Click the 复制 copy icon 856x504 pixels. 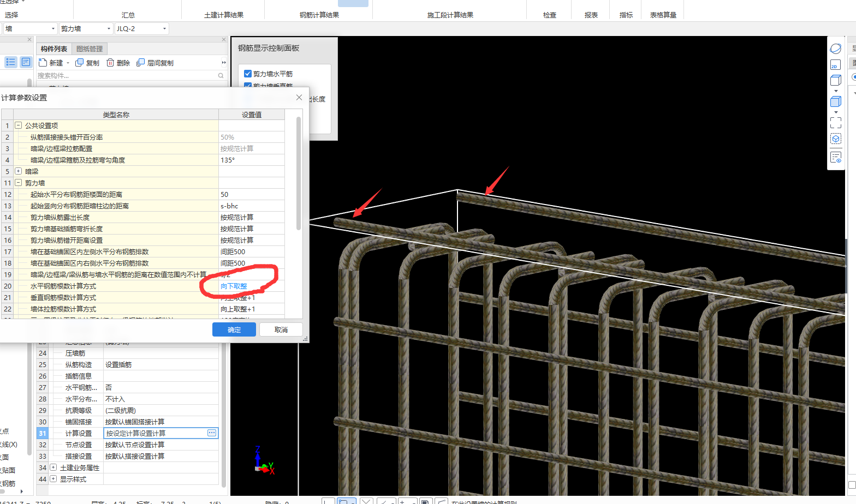79,63
